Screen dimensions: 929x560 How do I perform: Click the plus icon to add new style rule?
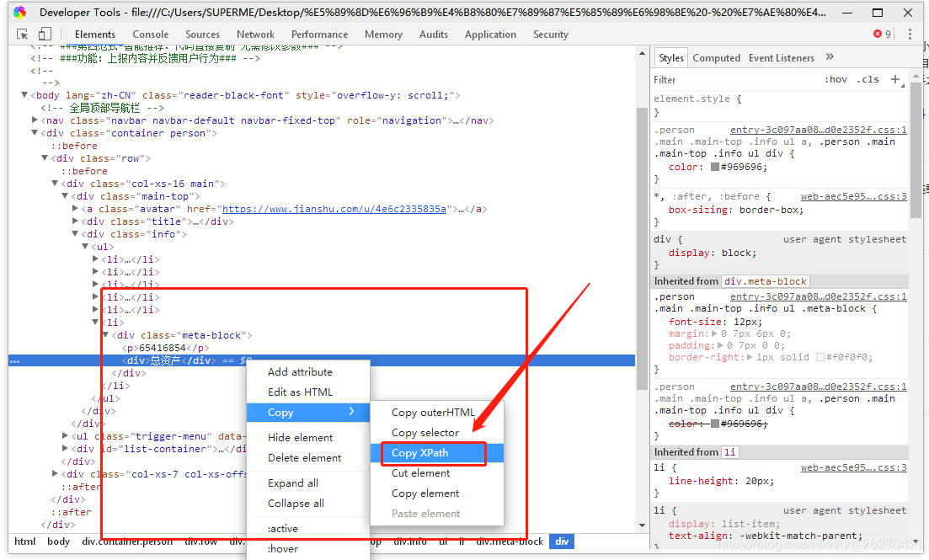coord(894,78)
